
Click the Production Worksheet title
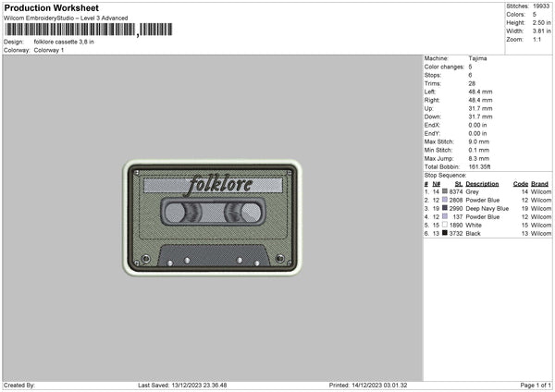click(51, 7)
